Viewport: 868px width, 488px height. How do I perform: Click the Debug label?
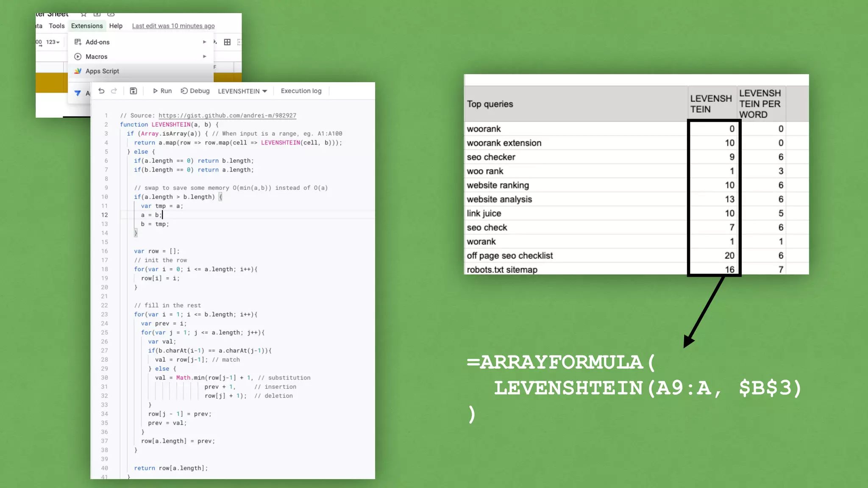[x=200, y=91]
